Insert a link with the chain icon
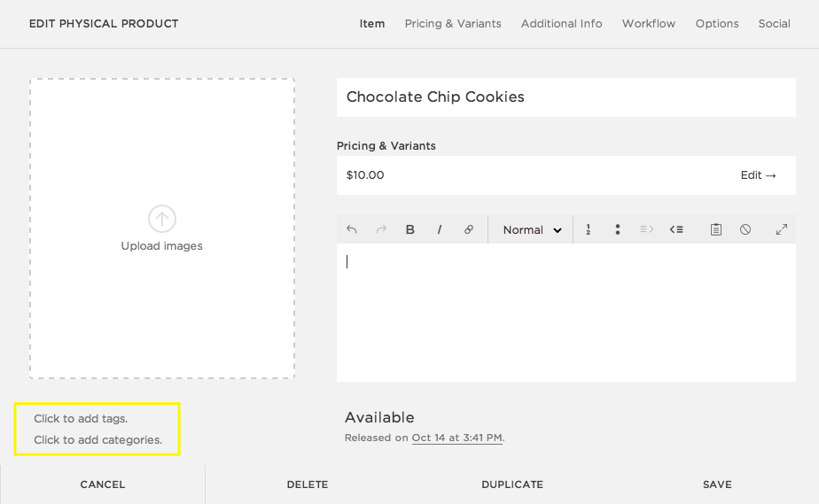 [469, 229]
